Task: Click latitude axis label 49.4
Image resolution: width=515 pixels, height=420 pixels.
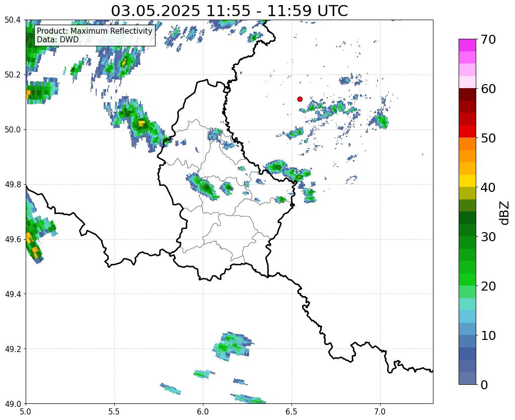Action: [13, 294]
